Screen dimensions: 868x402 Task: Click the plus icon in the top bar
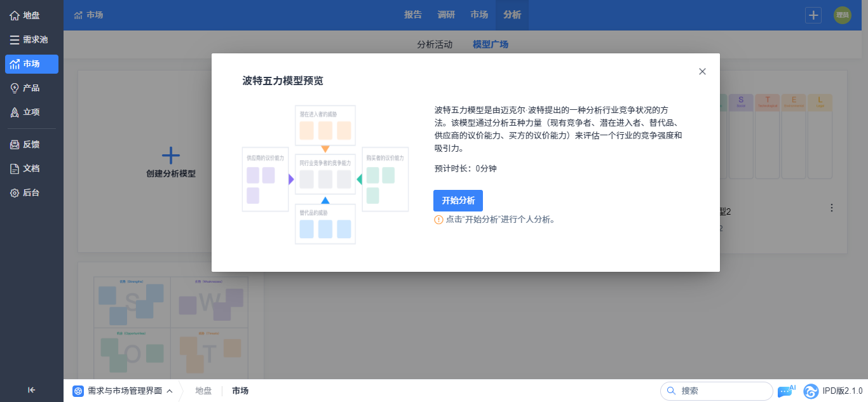[813, 15]
